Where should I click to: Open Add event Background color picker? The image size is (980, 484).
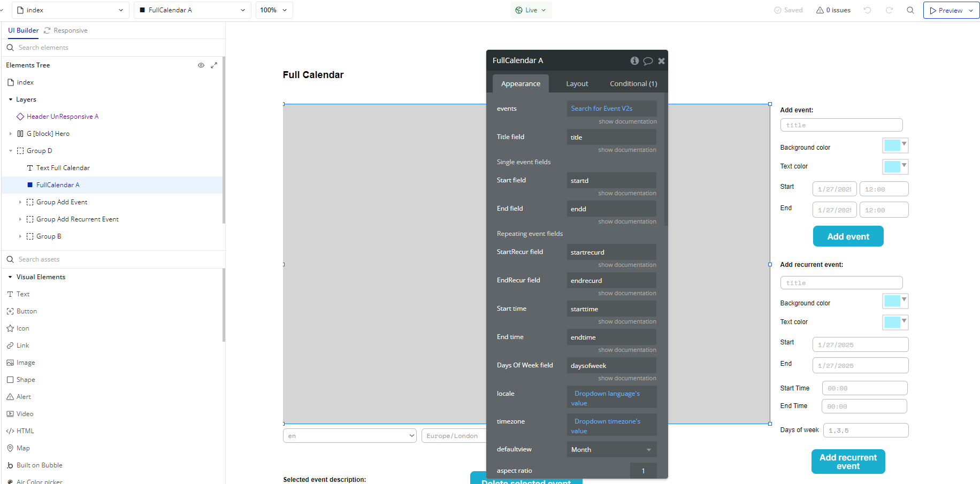(895, 145)
